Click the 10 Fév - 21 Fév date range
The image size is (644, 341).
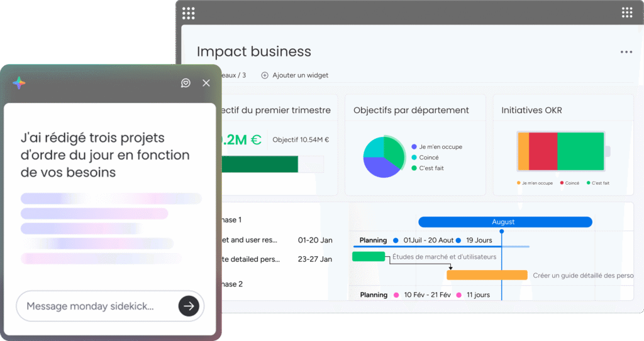(x=427, y=295)
